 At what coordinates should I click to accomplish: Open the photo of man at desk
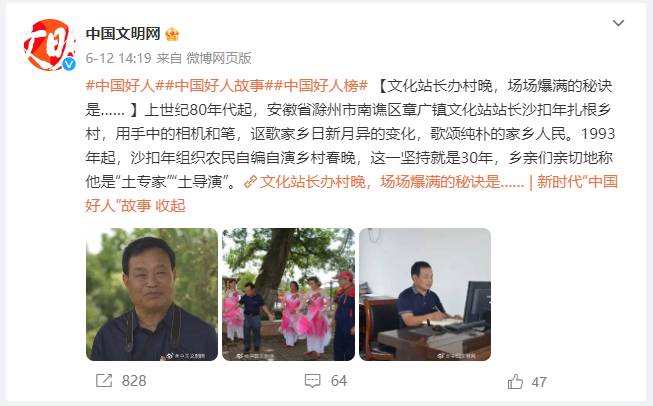425,294
